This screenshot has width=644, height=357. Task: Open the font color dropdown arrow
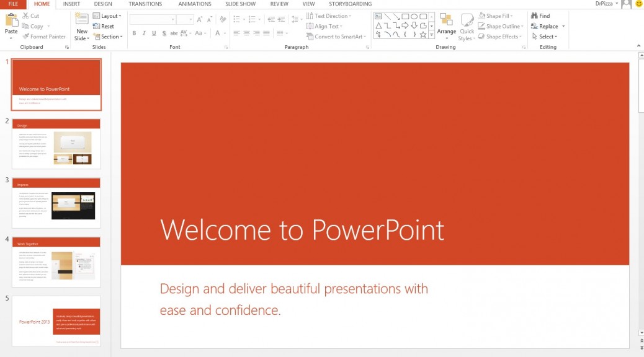(x=225, y=33)
